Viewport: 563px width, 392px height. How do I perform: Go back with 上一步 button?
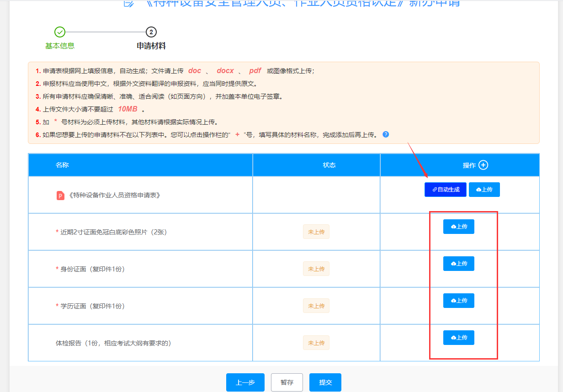point(245,382)
